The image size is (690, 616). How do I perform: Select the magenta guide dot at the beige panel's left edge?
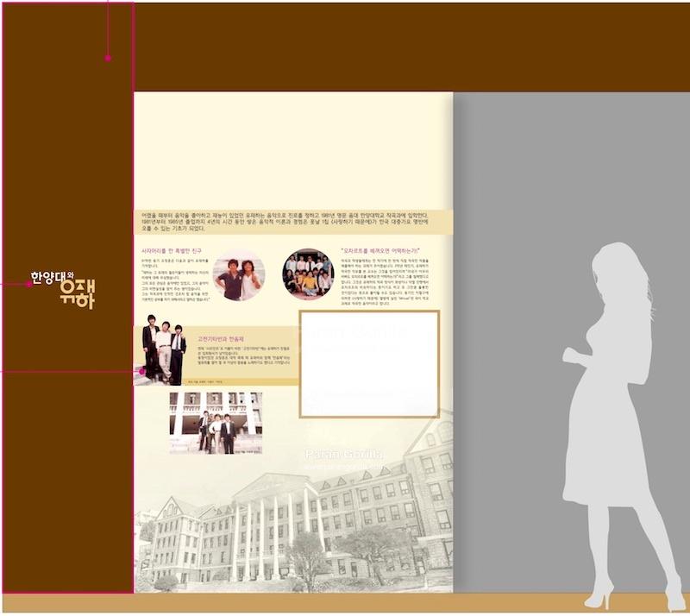142,371
